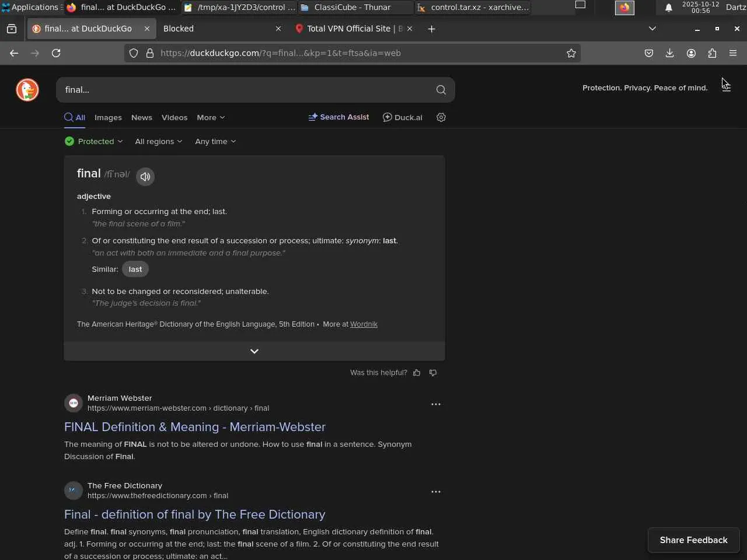Open the DuckDuckGo side menu icon

click(x=726, y=86)
